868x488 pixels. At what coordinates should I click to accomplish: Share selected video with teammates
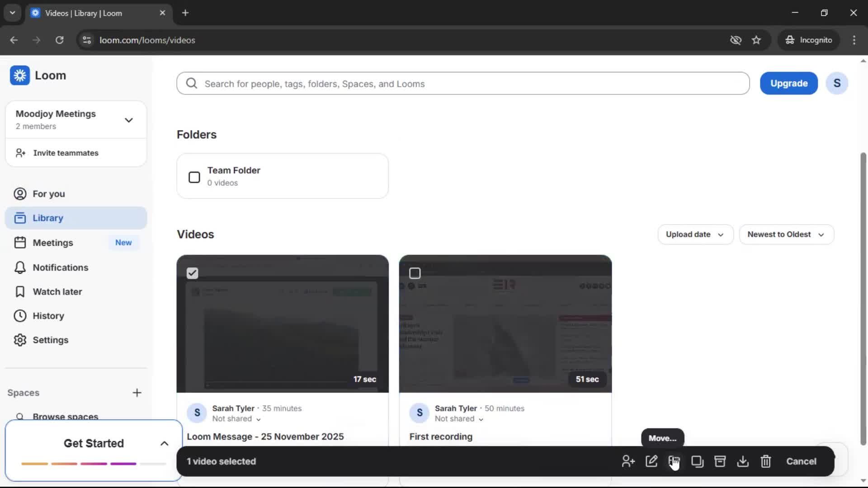627,461
